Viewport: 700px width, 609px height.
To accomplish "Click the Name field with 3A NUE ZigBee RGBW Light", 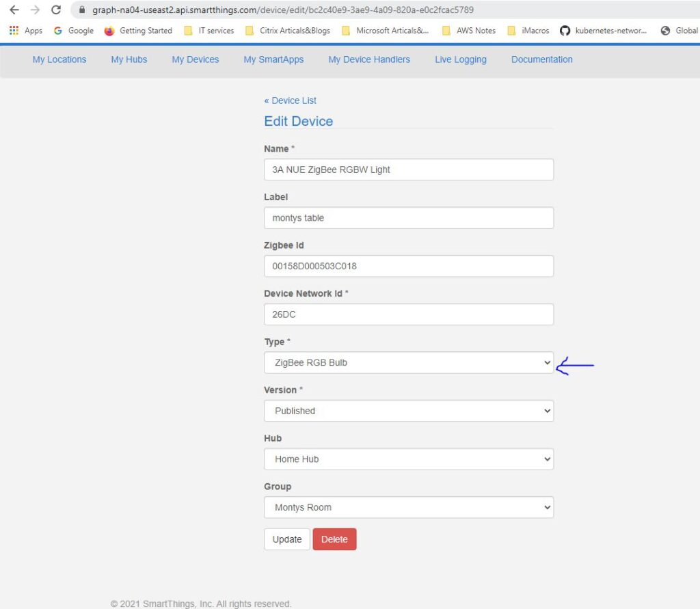I will point(409,170).
